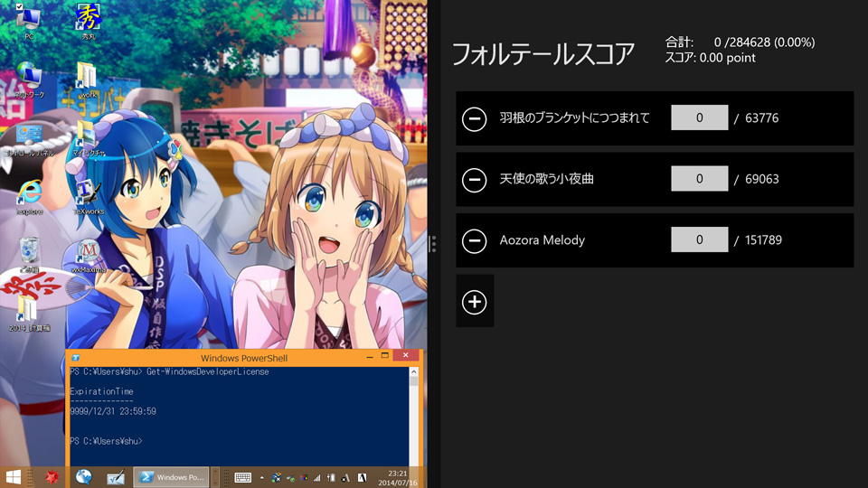The height and width of the screenshot is (488, 868).
Task: Click the battery power tray icon
Action: point(331,477)
